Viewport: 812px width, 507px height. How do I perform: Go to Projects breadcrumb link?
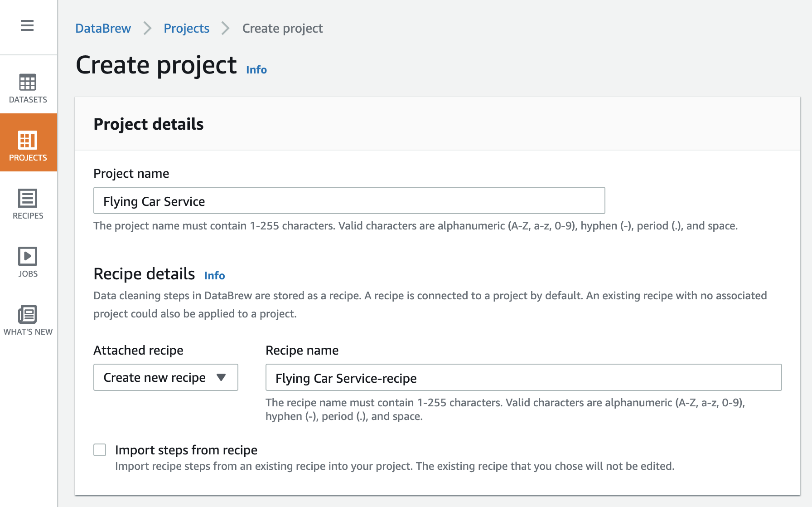point(186,28)
